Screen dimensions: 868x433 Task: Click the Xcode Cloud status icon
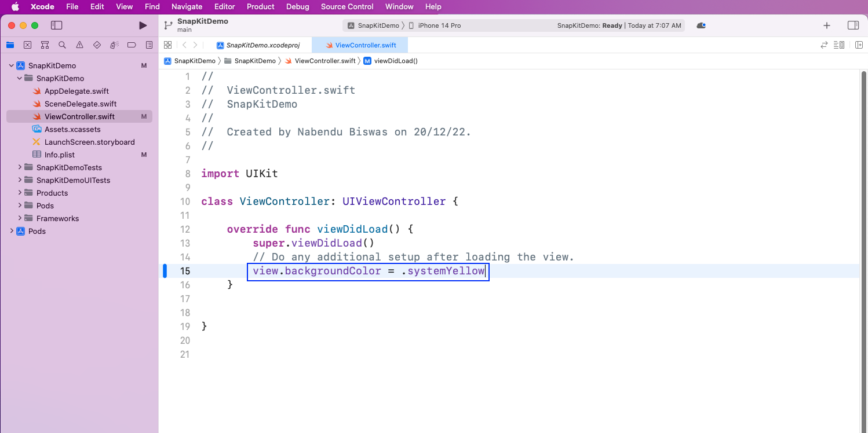701,25
